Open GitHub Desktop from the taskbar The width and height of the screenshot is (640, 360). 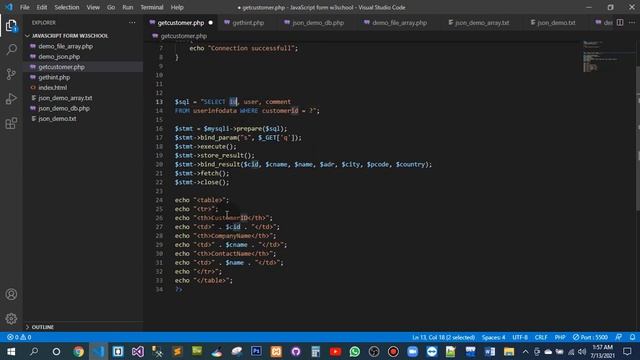point(296,351)
